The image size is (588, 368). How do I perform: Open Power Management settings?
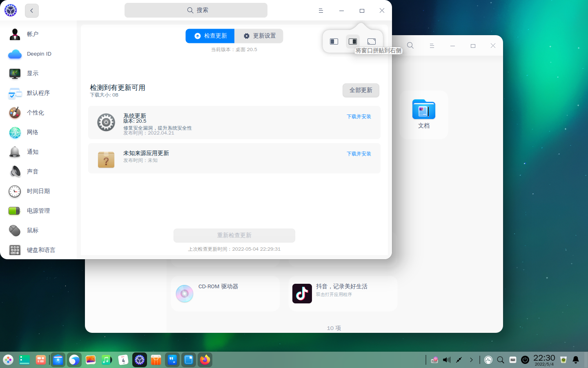point(38,211)
